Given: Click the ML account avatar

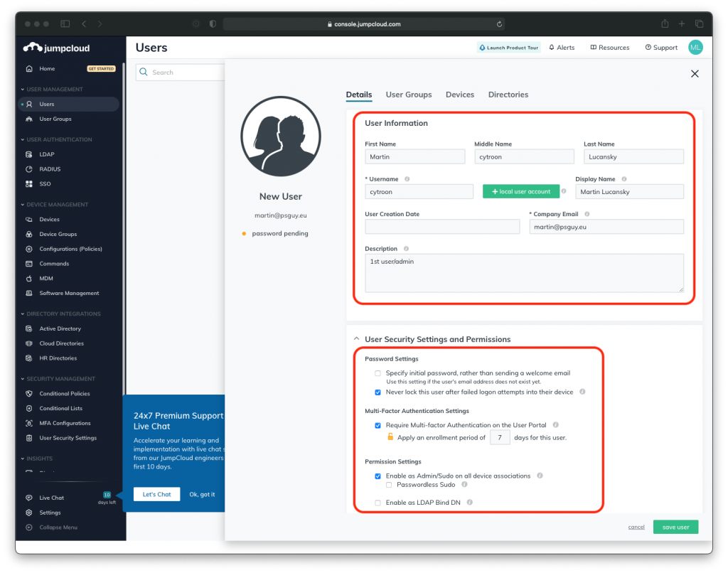Looking at the screenshot, I should pyautogui.click(x=695, y=48).
